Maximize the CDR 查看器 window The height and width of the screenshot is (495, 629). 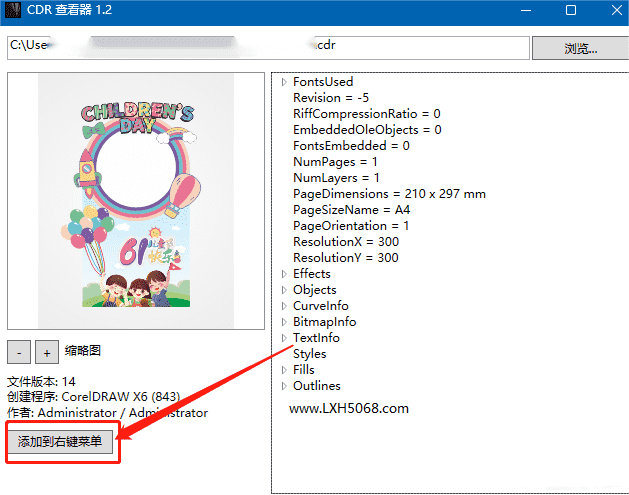coord(571,10)
